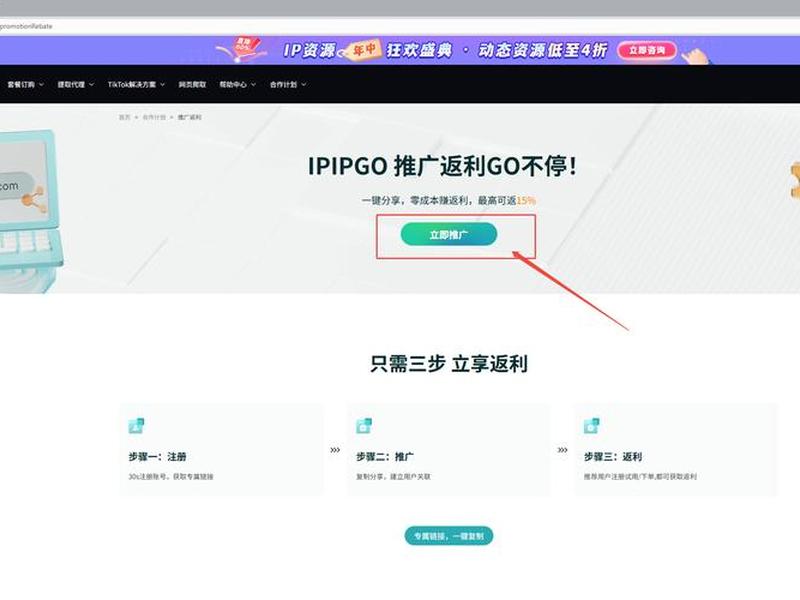Click the 步骤一：注册 step icon
Viewport: 800px width, 600px height.
[136, 426]
